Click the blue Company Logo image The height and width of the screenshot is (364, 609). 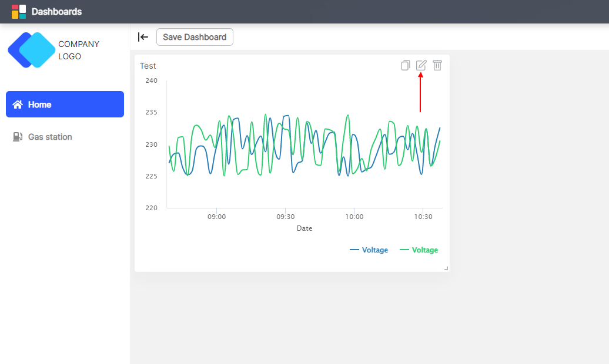(31, 50)
